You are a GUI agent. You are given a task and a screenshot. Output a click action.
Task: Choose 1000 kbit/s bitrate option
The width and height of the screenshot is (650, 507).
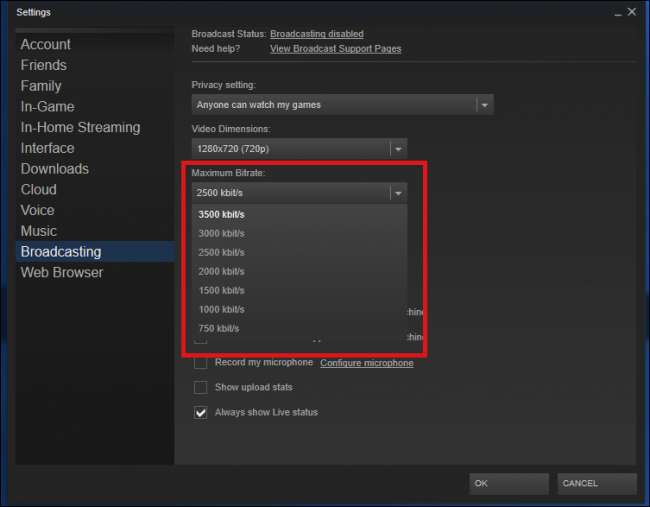[x=299, y=310]
